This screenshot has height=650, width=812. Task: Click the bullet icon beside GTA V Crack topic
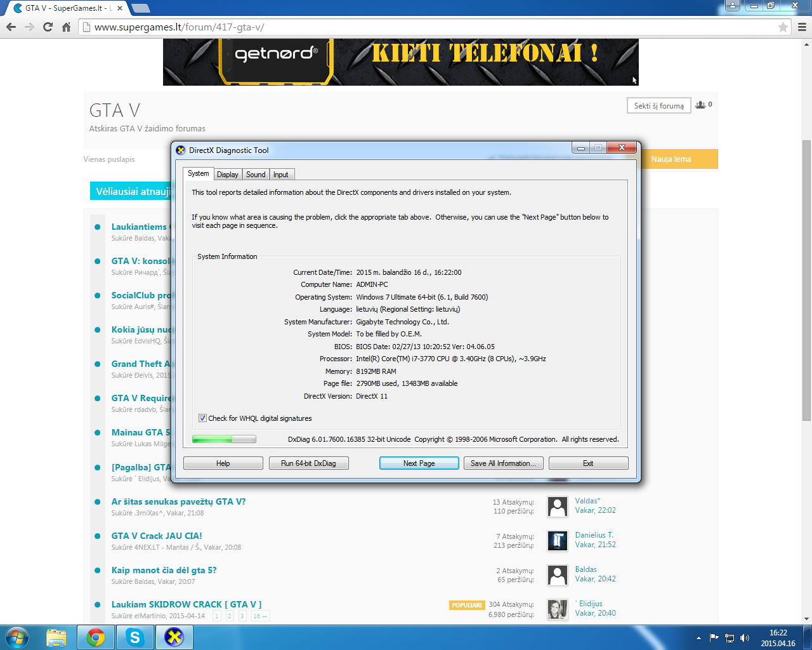pyautogui.click(x=97, y=536)
